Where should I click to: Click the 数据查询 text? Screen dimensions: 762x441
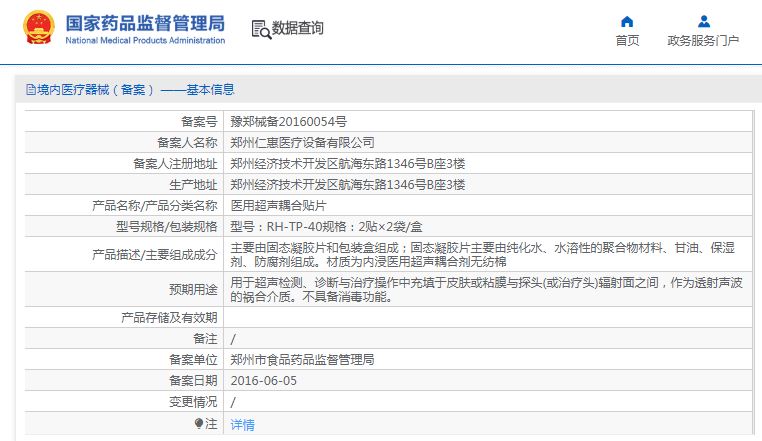coord(298,28)
